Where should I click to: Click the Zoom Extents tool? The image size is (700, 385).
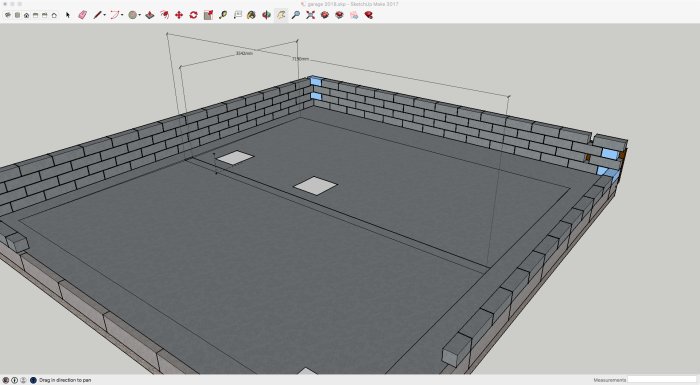click(x=310, y=15)
